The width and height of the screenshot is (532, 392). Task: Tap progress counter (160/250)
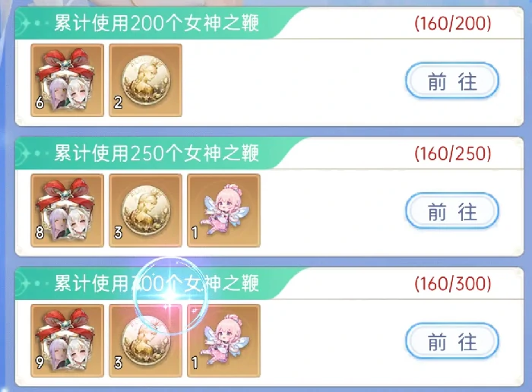click(x=453, y=153)
